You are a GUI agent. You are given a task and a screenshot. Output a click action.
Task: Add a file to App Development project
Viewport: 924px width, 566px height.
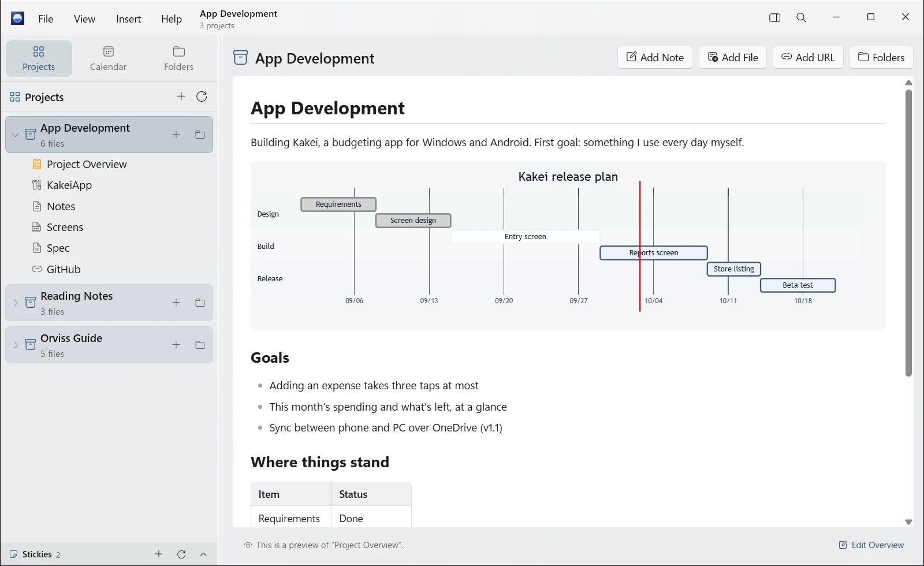point(176,135)
